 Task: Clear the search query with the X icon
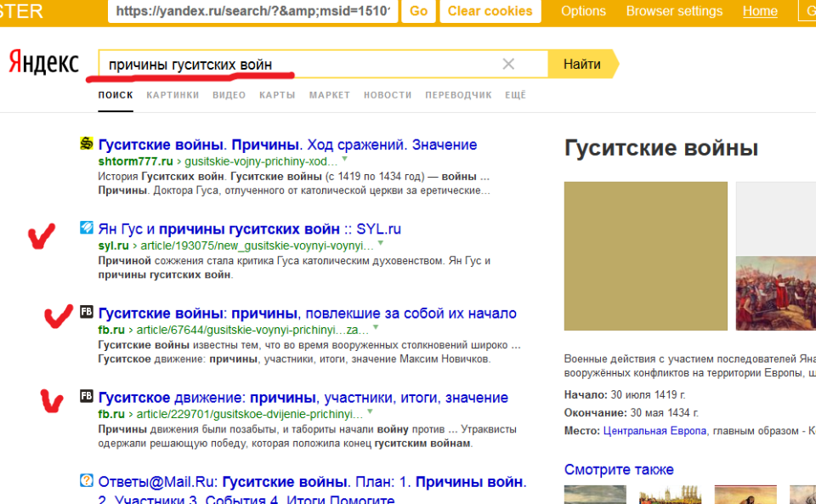508,64
